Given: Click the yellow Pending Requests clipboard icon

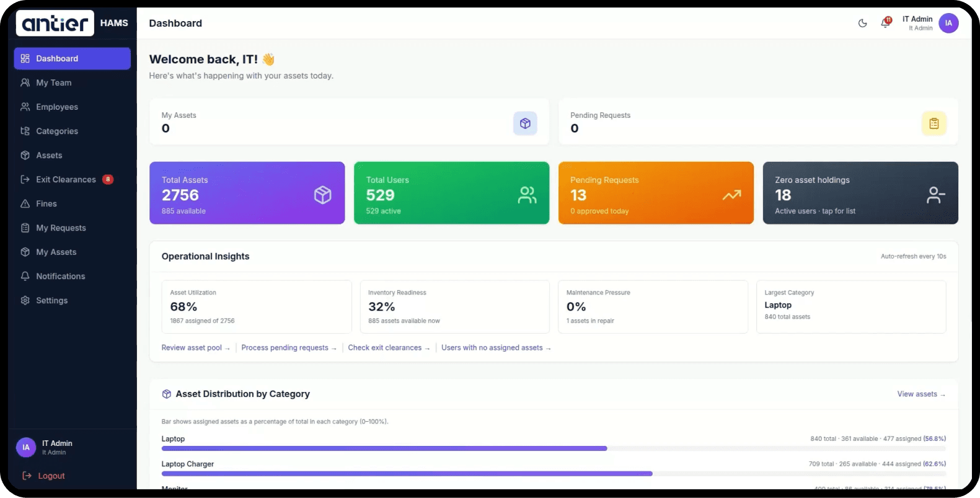Looking at the screenshot, I should point(934,123).
